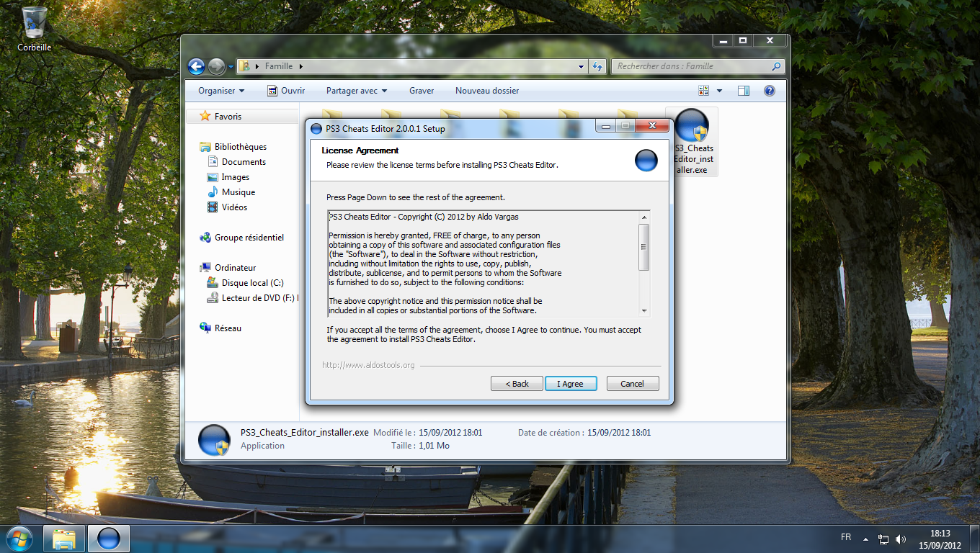The height and width of the screenshot is (553, 980).
Task: Open the clock showing 18:13
Action: [x=940, y=539]
